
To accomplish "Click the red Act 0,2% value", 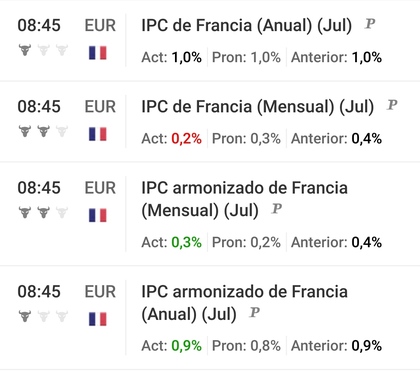I will (x=187, y=139).
